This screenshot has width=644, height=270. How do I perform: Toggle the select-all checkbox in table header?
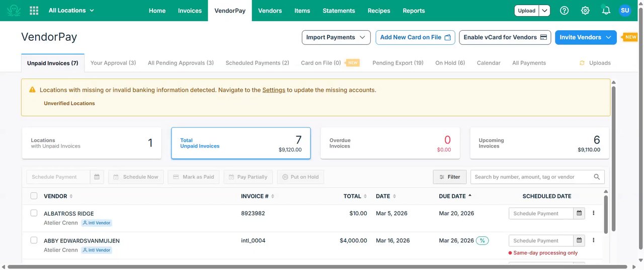click(x=34, y=196)
